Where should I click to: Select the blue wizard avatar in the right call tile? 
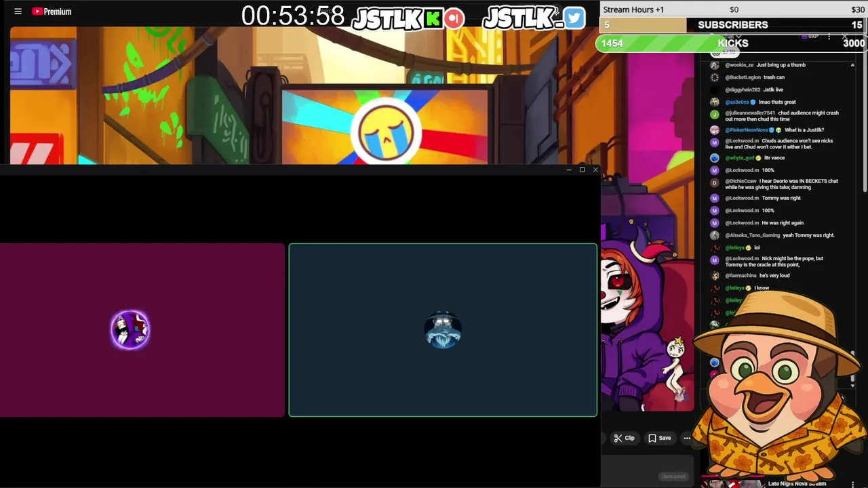pos(443,330)
